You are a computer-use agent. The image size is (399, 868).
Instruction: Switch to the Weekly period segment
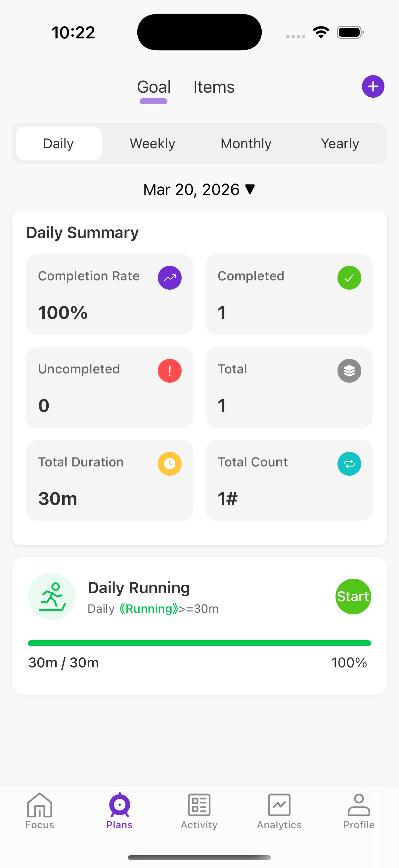pos(153,144)
